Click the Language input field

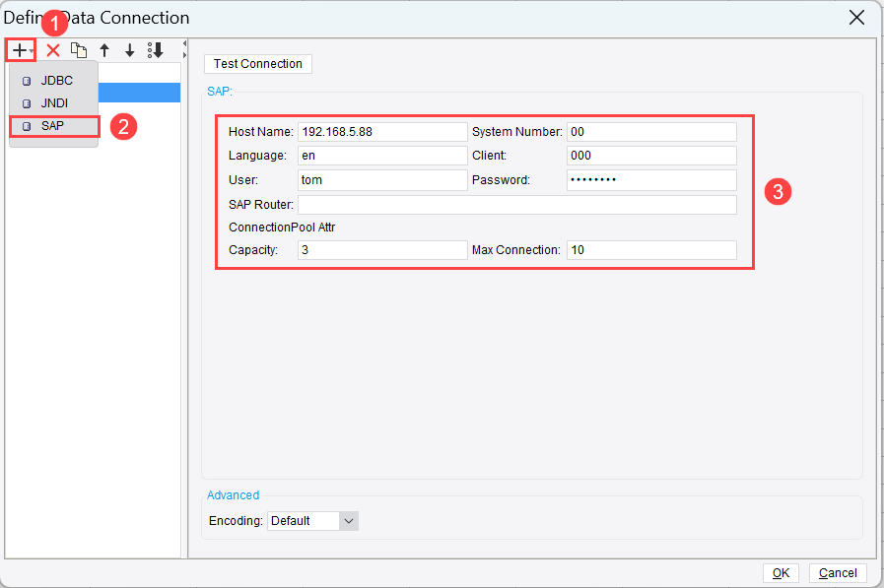coord(382,156)
